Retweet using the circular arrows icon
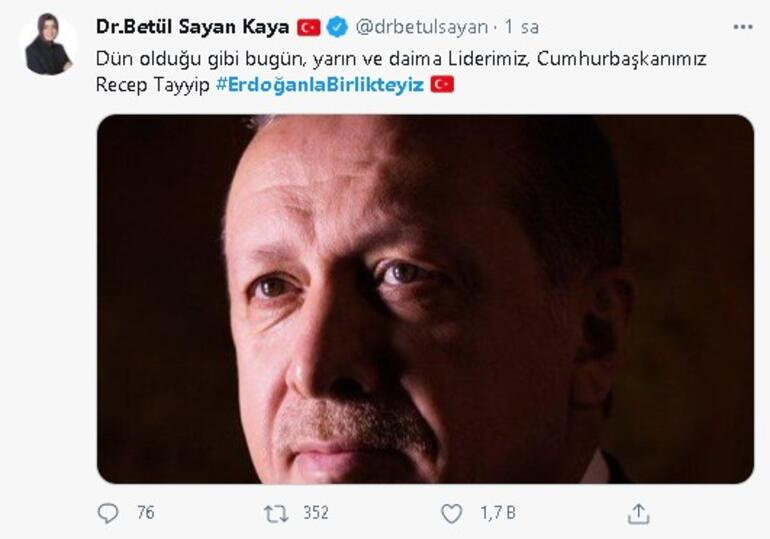Screen dimensions: 770x539 point(275,514)
